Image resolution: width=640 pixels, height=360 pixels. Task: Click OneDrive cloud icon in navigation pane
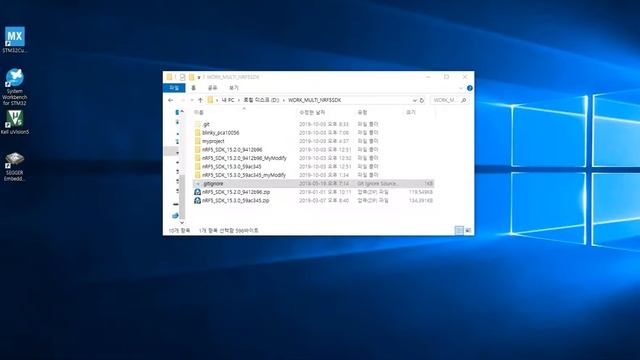(x=176, y=215)
